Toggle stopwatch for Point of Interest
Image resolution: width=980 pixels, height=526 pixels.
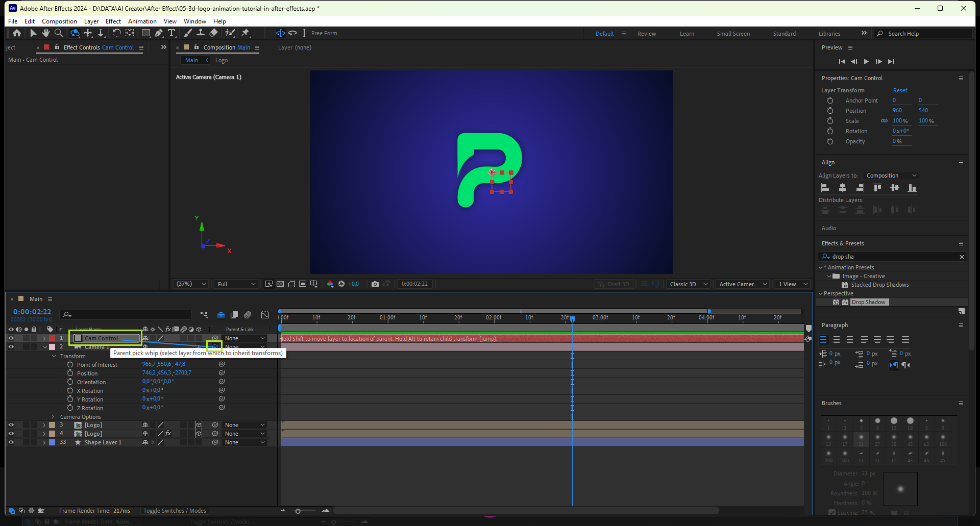pos(70,365)
